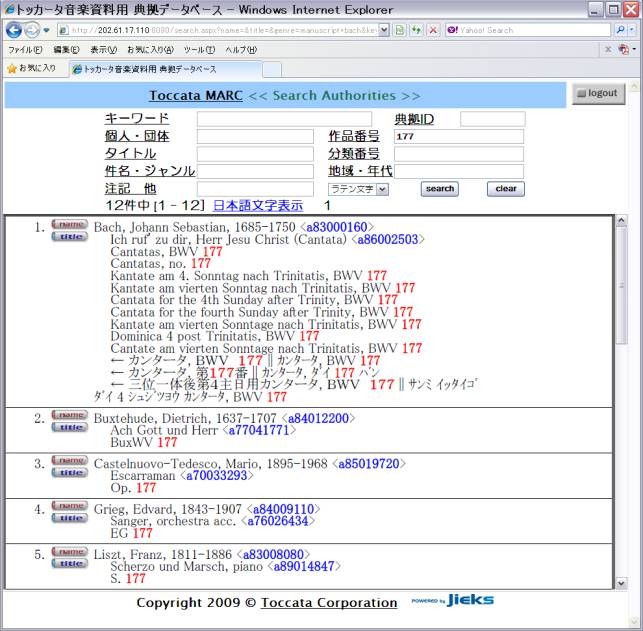
Task: Click the name icon for Castelnuovo-Tedesco entry
Action: coord(70,460)
